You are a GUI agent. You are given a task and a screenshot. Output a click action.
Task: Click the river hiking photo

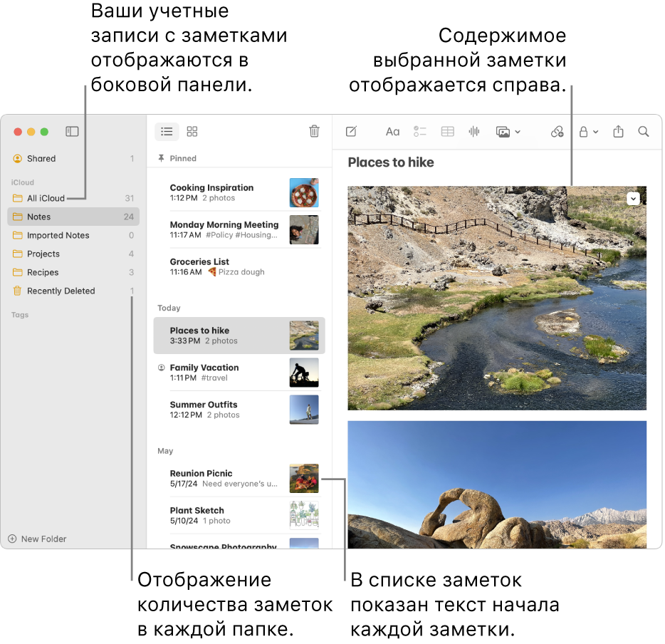pyautogui.click(x=497, y=298)
